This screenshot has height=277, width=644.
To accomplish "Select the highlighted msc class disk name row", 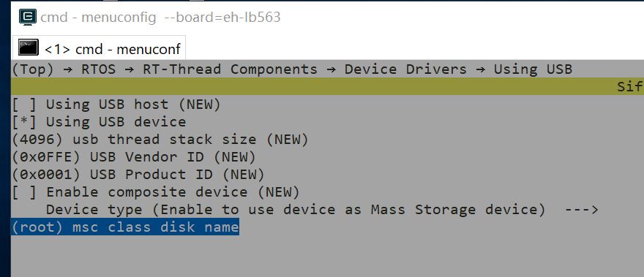I will tap(125, 227).
